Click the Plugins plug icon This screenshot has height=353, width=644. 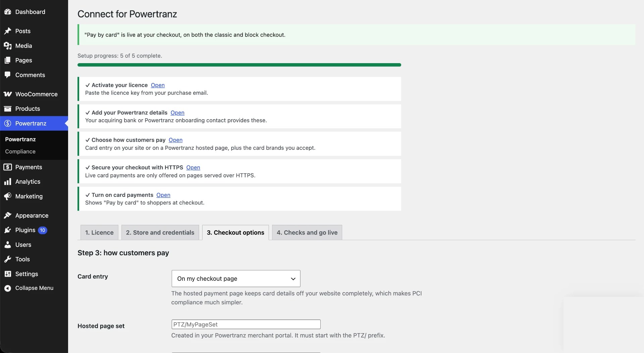click(8, 230)
